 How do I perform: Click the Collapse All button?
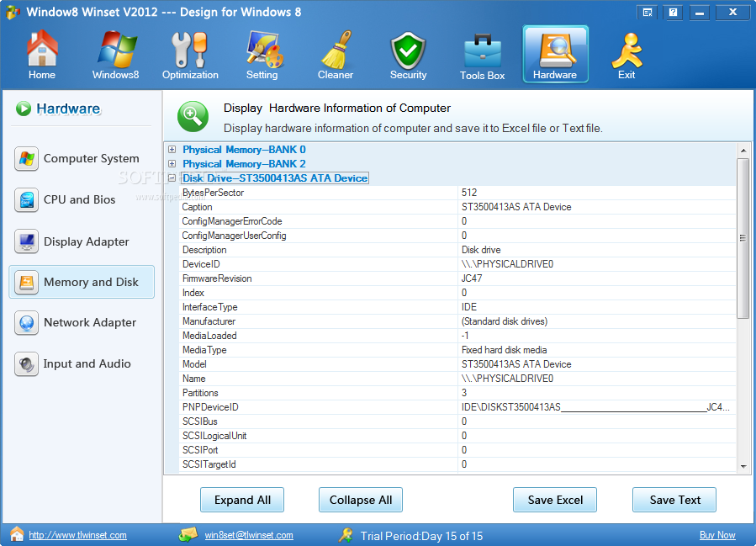pyautogui.click(x=361, y=500)
